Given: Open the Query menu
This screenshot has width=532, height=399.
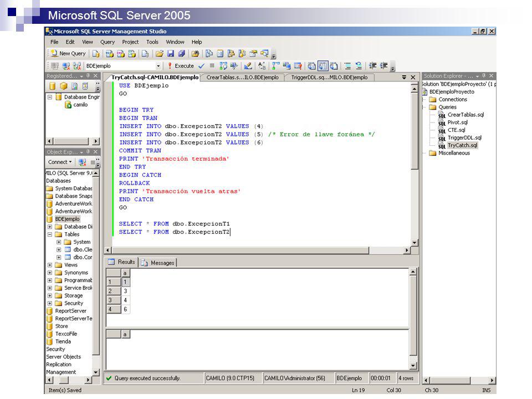Looking at the screenshot, I should 107,42.
